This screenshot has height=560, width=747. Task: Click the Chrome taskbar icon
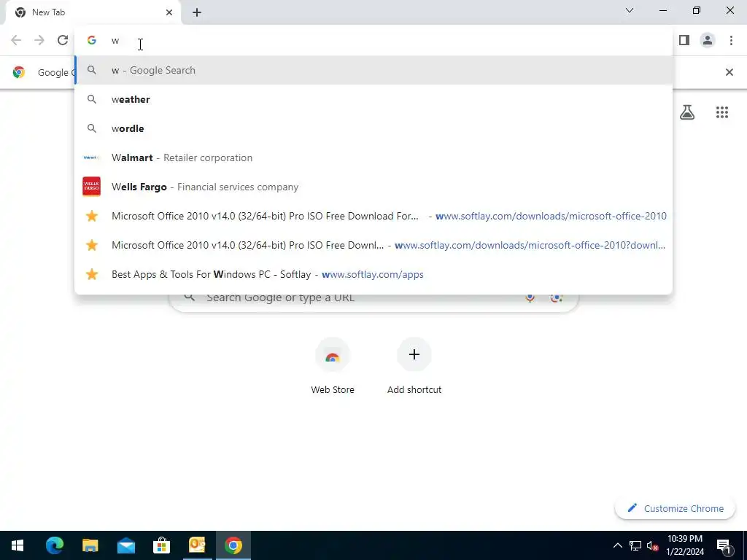click(233, 545)
